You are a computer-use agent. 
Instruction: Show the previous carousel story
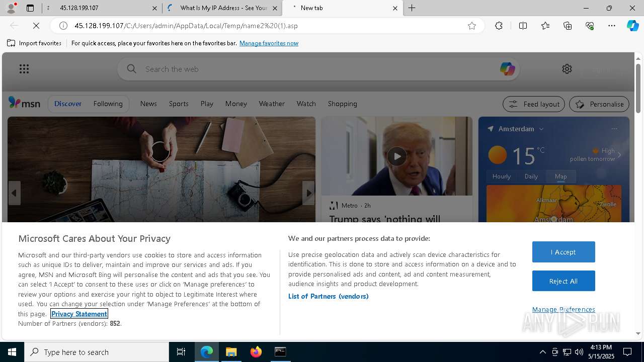tap(14, 193)
